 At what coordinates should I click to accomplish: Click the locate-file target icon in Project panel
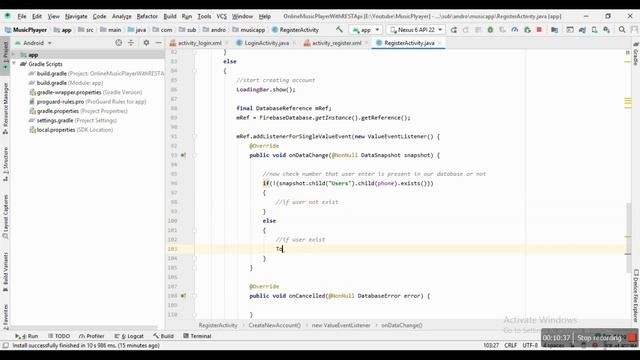pos(118,42)
